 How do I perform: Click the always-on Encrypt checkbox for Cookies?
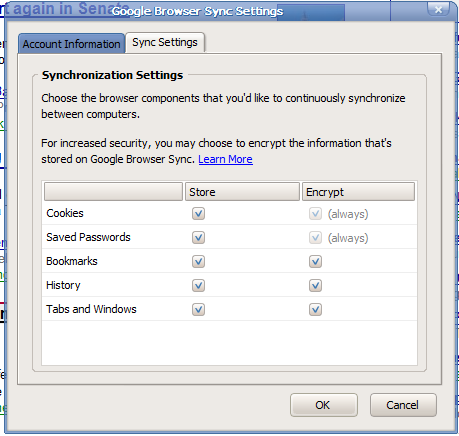(x=315, y=214)
